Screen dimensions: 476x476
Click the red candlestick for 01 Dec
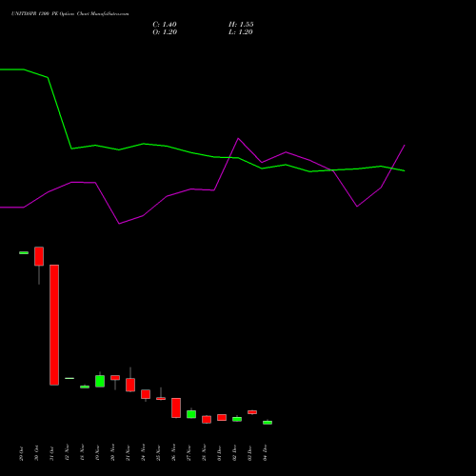pyautogui.click(x=222, y=417)
